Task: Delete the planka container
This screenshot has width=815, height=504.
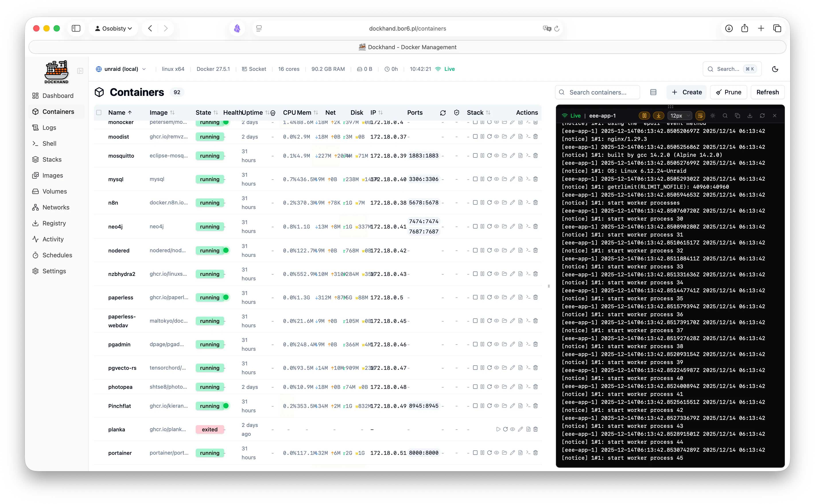Action: (x=536, y=429)
